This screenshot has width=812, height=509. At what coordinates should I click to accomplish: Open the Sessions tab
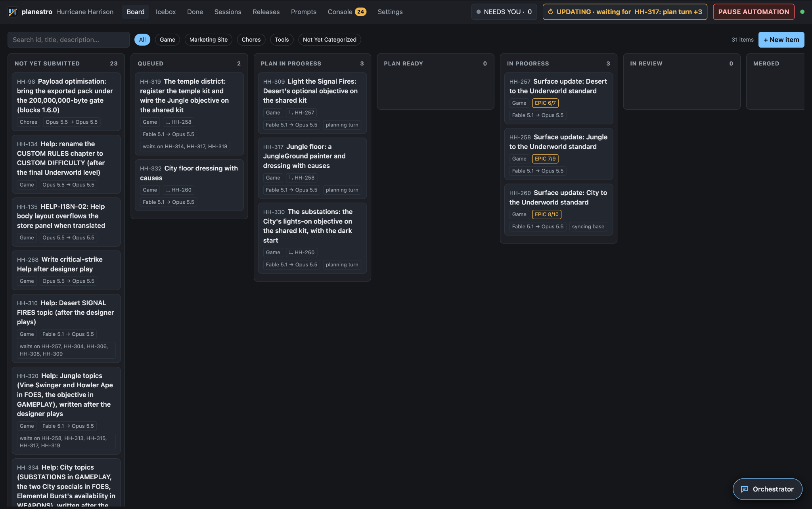[x=228, y=12]
